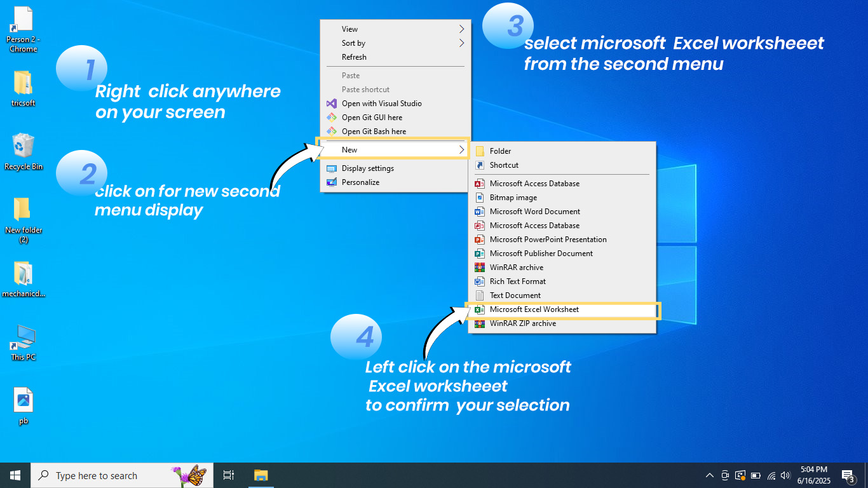The image size is (868, 488).
Task: Open the Recycle Bin
Action: coord(22,146)
